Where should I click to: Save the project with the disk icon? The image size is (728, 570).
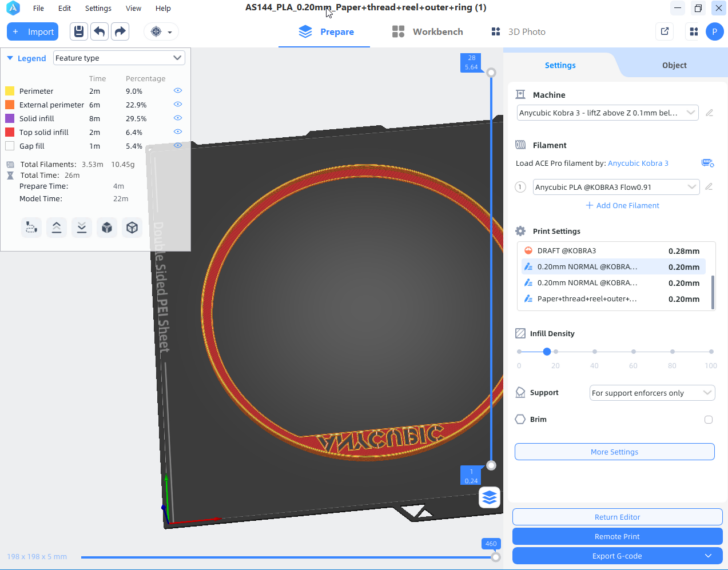point(79,32)
